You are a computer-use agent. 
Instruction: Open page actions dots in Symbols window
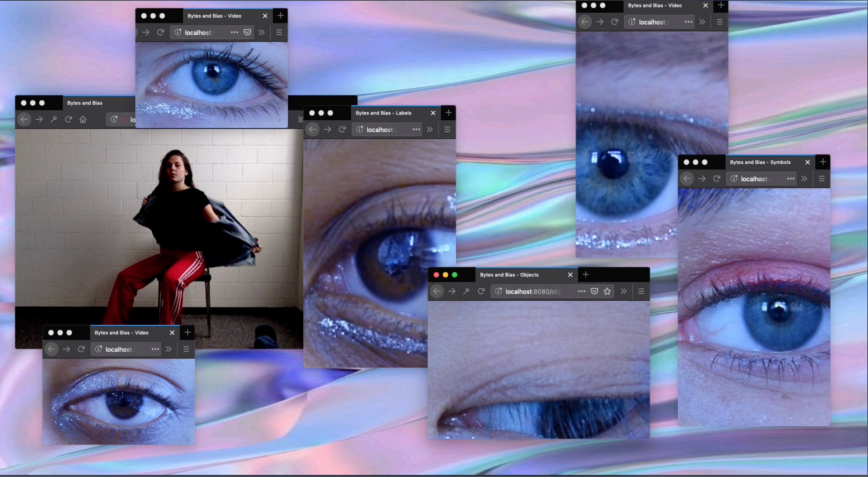pos(790,179)
